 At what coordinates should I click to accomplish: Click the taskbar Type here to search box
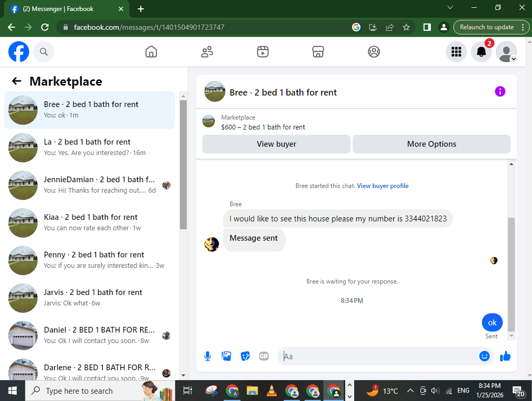click(x=100, y=391)
